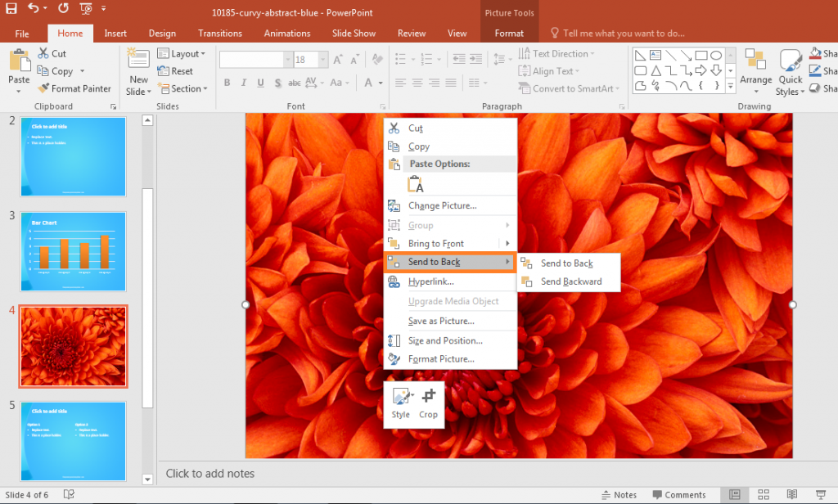Click the Arrange icon in Drawing group
This screenshot has height=504, width=838.
pos(755,59)
